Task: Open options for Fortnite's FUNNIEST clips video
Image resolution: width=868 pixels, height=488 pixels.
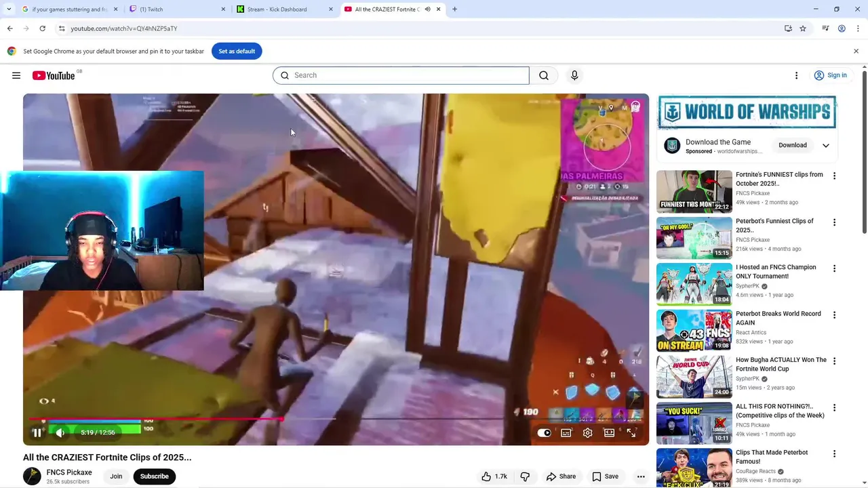Action: point(834,176)
